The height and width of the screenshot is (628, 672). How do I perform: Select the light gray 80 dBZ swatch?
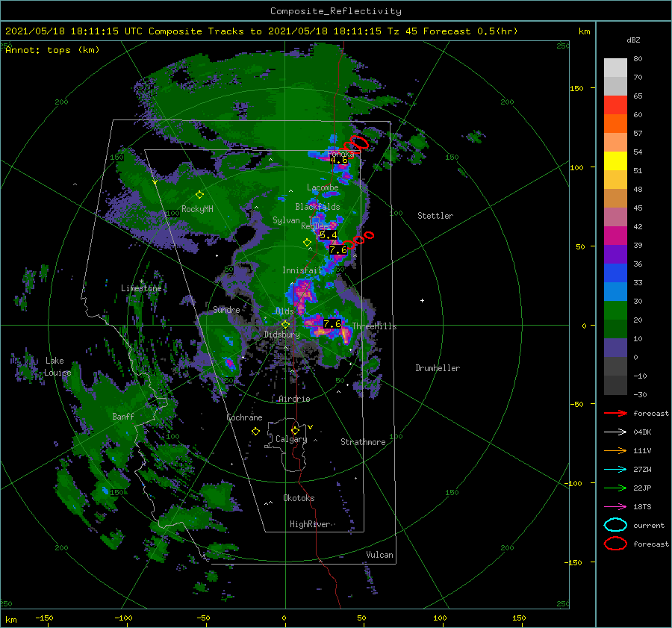(615, 68)
